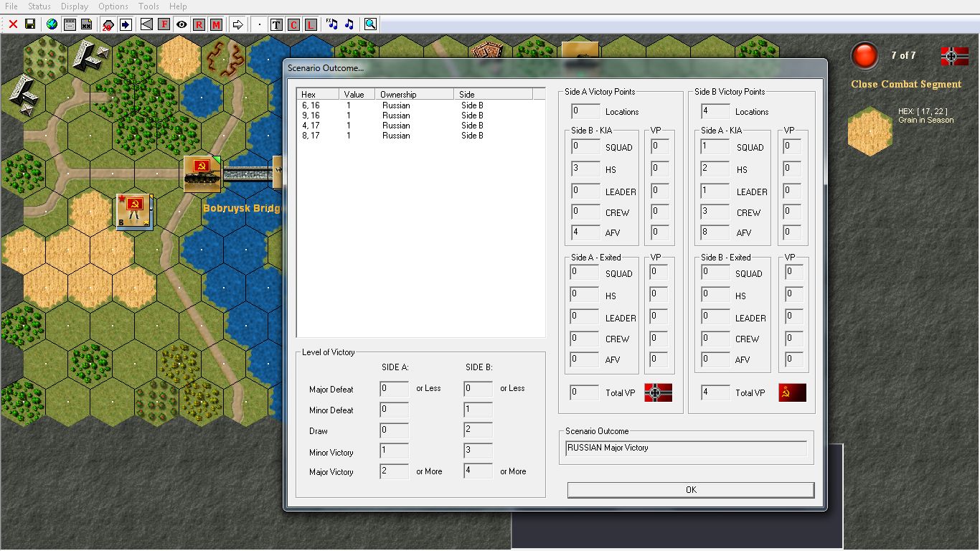Click the globe toolbar icon
This screenshot has width=980, height=551.
pyautogui.click(x=52, y=24)
